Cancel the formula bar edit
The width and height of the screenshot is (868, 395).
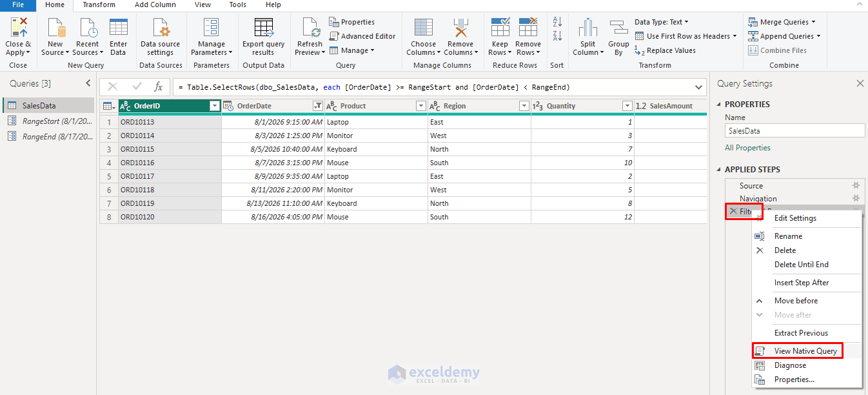click(x=113, y=86)
